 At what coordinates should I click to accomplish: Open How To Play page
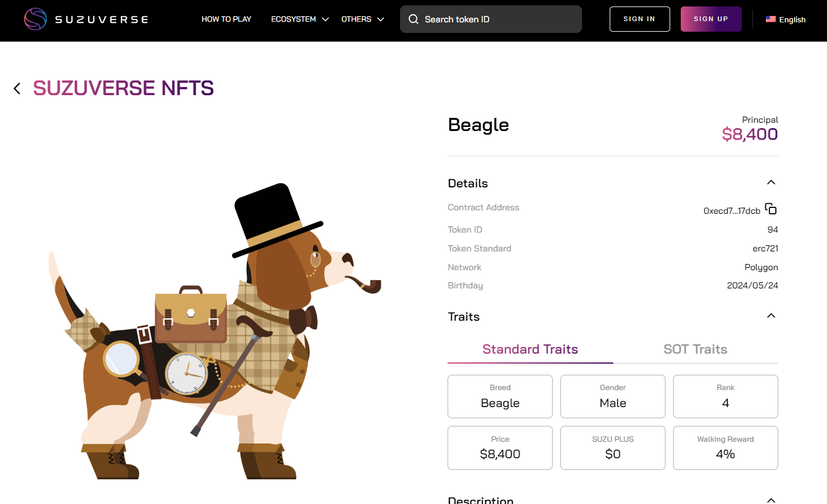226,19
